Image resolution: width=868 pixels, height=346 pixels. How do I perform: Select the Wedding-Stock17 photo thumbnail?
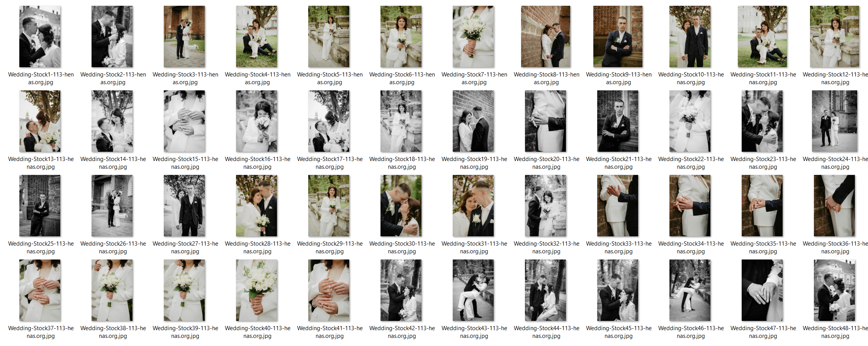(x=329, y=121)
